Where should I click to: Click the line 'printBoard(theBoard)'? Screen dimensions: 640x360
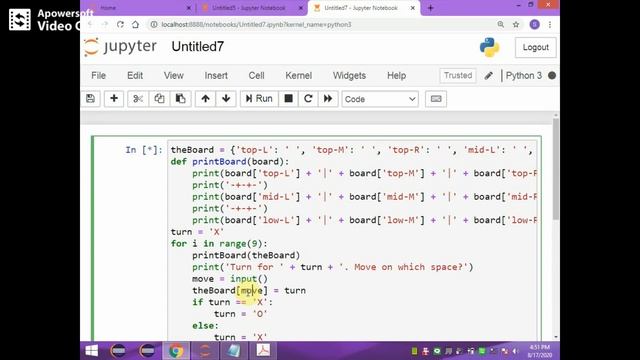[x=246, y=256]
